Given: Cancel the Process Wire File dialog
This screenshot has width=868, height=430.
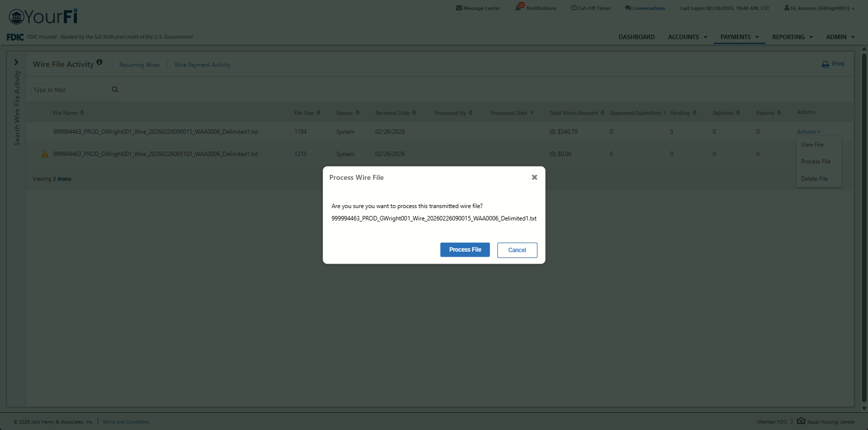Looking at the screenshot, I should [x=517, y=250].
